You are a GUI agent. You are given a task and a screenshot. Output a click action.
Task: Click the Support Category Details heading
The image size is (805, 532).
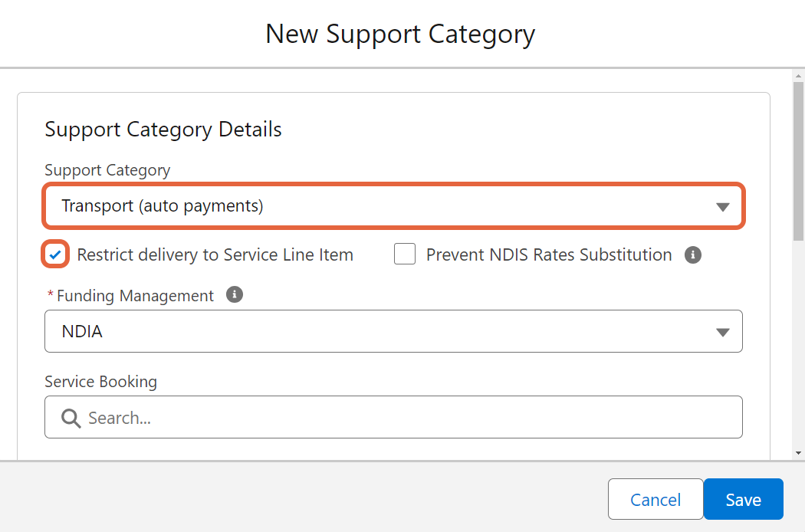pyautogui.click(x=163, y=130)
